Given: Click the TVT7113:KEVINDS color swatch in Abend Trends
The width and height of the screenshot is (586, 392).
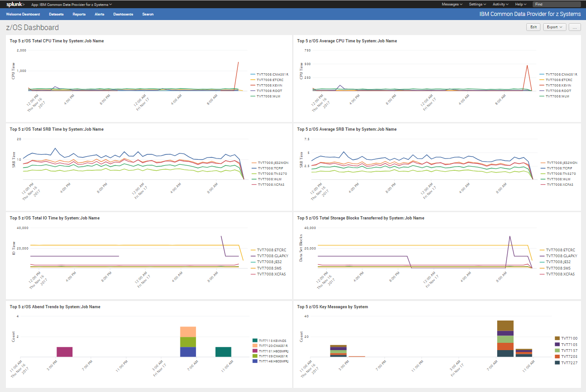Looking at the screenshot, I should (x=255, y=340).
